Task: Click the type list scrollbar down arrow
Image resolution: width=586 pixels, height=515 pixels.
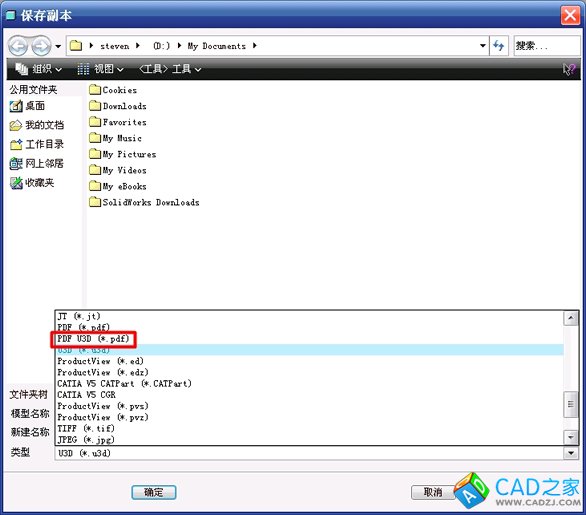Action: pyautogui.click(x=571, y=437)
